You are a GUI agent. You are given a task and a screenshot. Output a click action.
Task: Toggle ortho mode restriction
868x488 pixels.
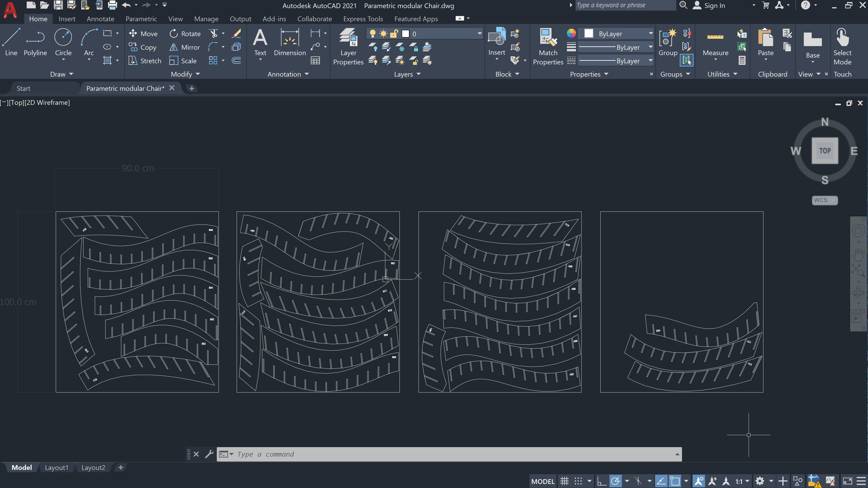[601, 481]
